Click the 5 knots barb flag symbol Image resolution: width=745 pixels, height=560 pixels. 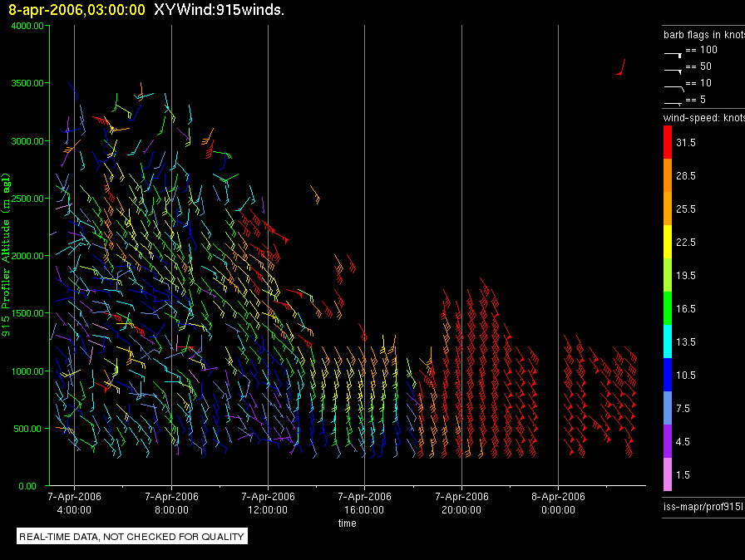click(673, 101)
